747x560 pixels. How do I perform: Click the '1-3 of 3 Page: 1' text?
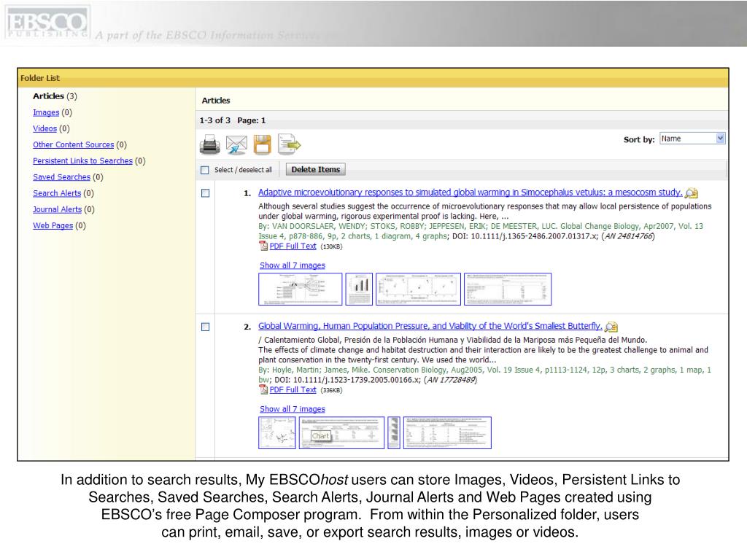click(233, 120)
